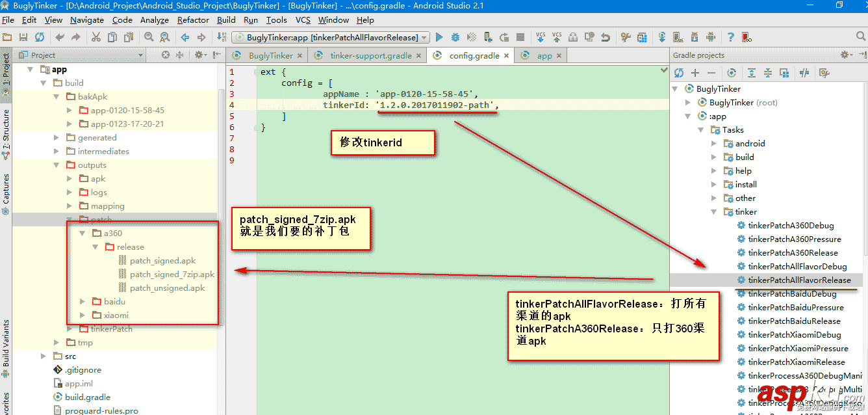The height and width of the screenshot is (415, 868).
Task: Expand the intermediates folder
Action: [57, 152]
